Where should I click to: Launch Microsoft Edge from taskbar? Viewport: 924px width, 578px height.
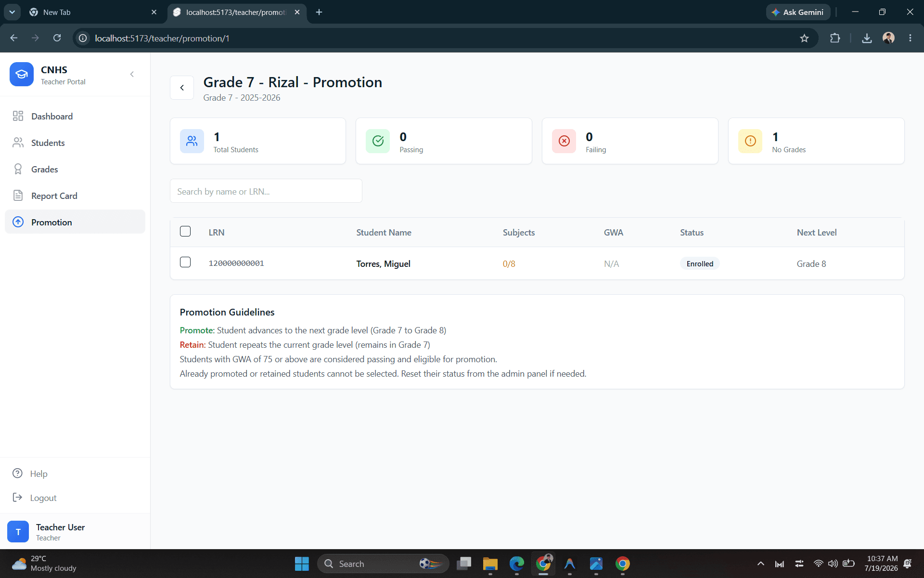(517, 564)
